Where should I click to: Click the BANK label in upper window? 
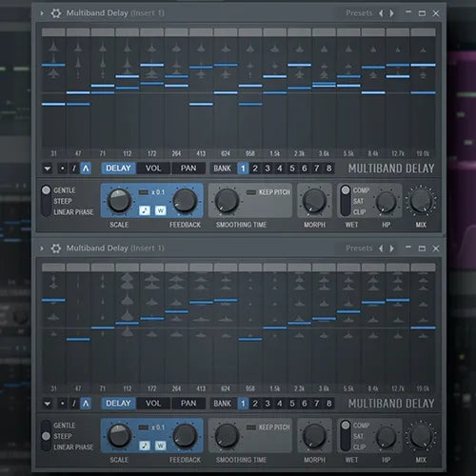(222, 169)
